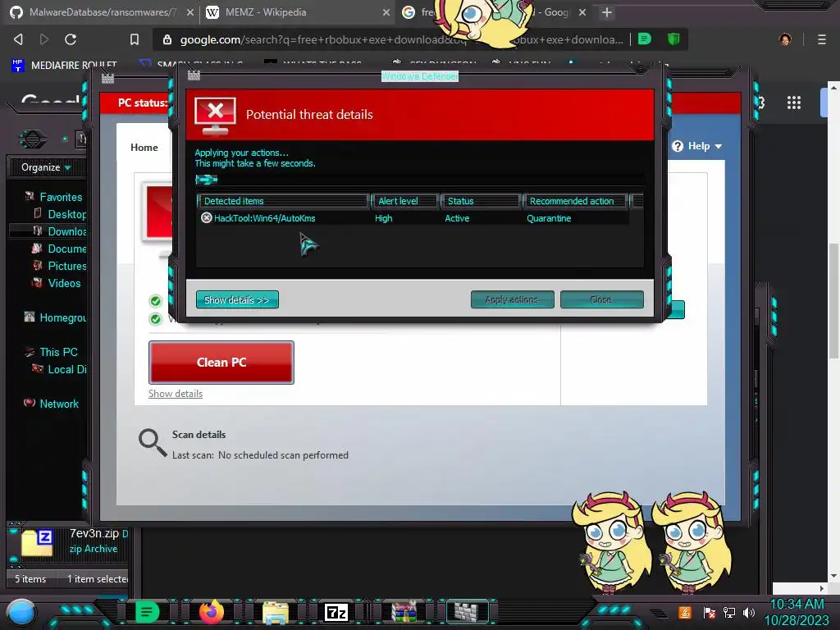840x630 pixels.
Task: Bookmark this page icon
Action: [135, 39]
